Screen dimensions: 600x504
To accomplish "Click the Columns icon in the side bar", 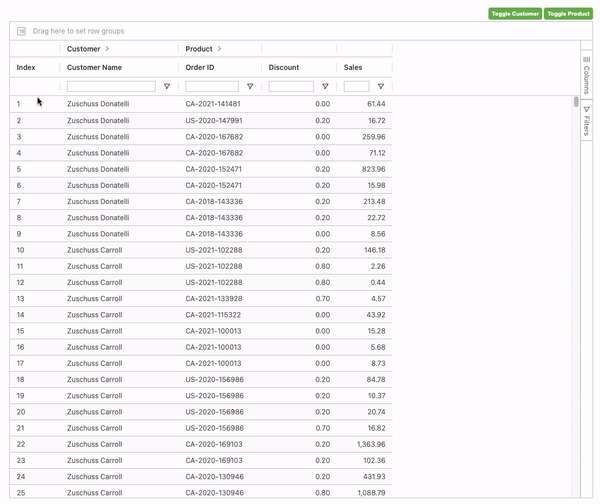I will [587, 60].
